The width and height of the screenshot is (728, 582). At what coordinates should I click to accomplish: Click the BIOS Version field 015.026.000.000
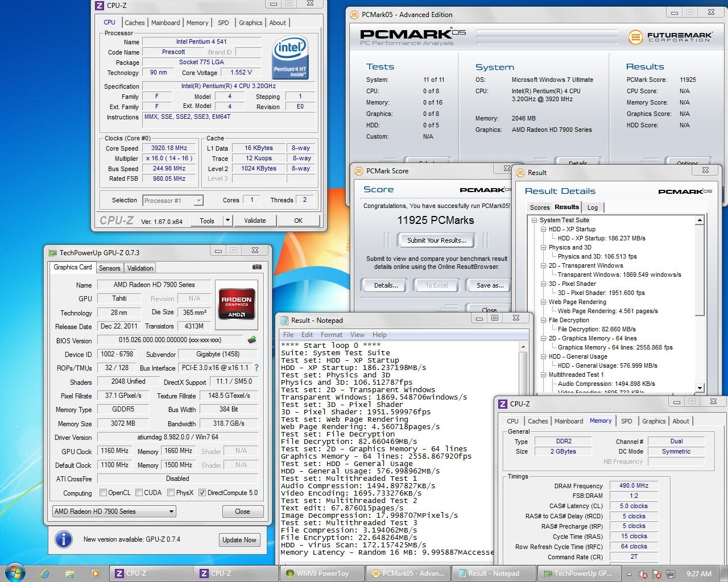click(171, 340)
